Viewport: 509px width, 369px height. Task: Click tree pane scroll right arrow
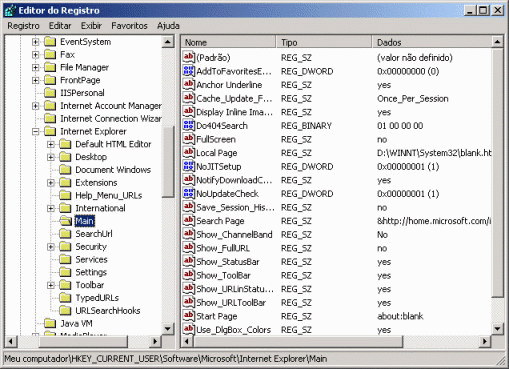pyautogui.click(x=155, y=341)
